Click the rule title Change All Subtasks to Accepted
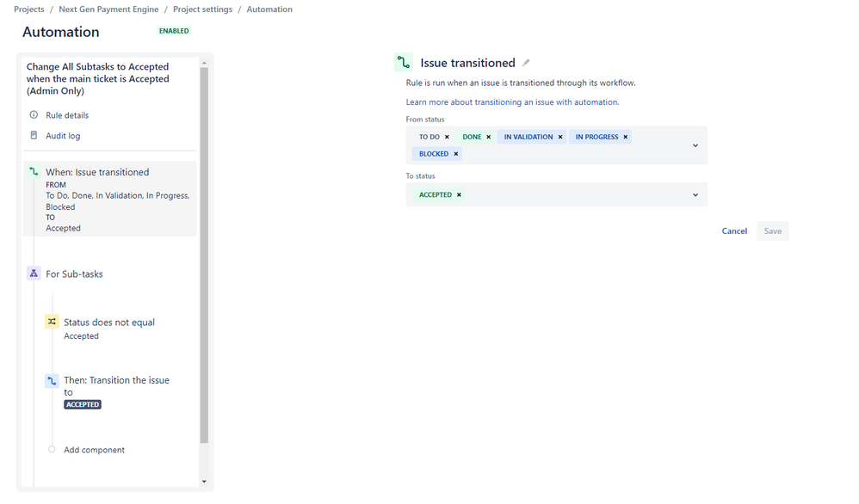This screenshot has width=859, height=504. tap(98, 79)
